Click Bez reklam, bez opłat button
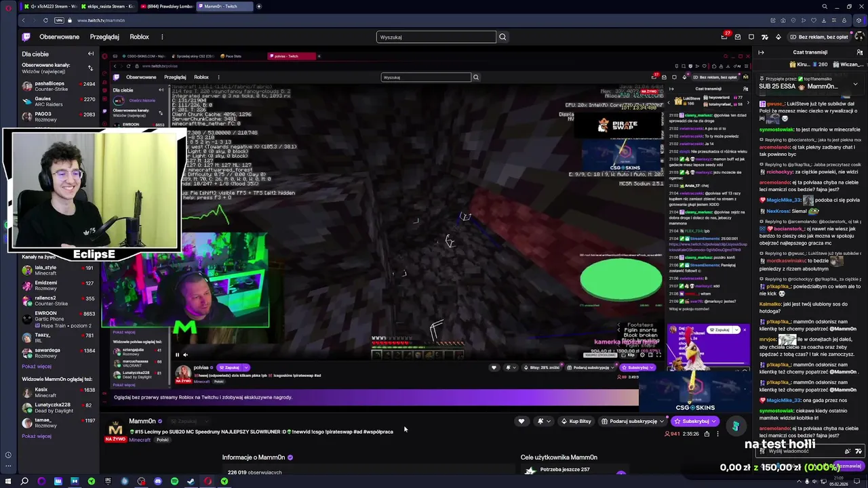The height and width of the screenshot is (488, 868). click(818, 37)
